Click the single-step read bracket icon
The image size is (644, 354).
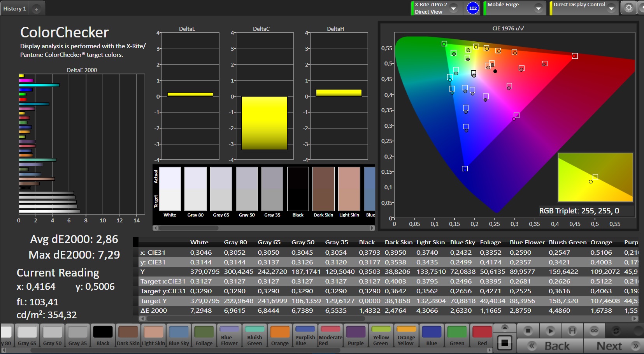point(572,331)
